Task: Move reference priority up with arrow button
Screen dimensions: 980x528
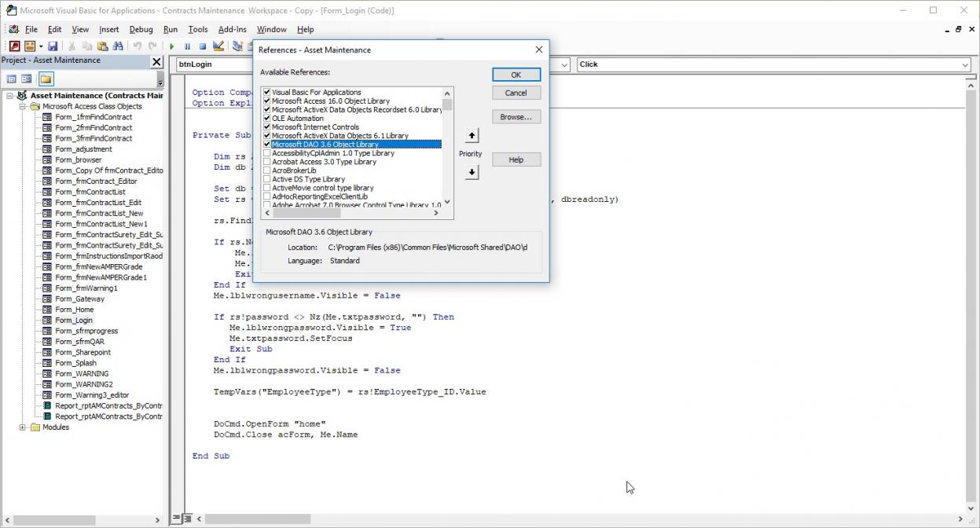Action: (x=472, y=135)
